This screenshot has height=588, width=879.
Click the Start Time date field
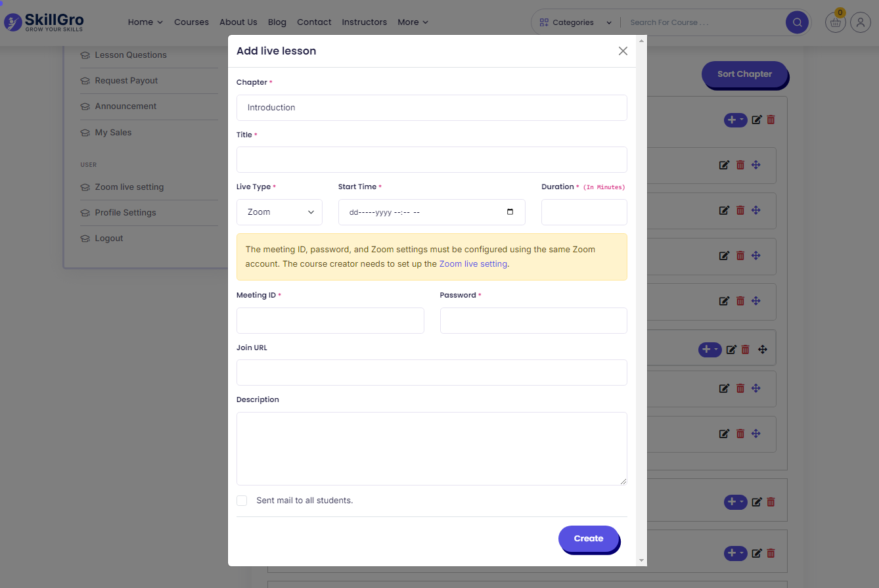click(x=432, y=212)
